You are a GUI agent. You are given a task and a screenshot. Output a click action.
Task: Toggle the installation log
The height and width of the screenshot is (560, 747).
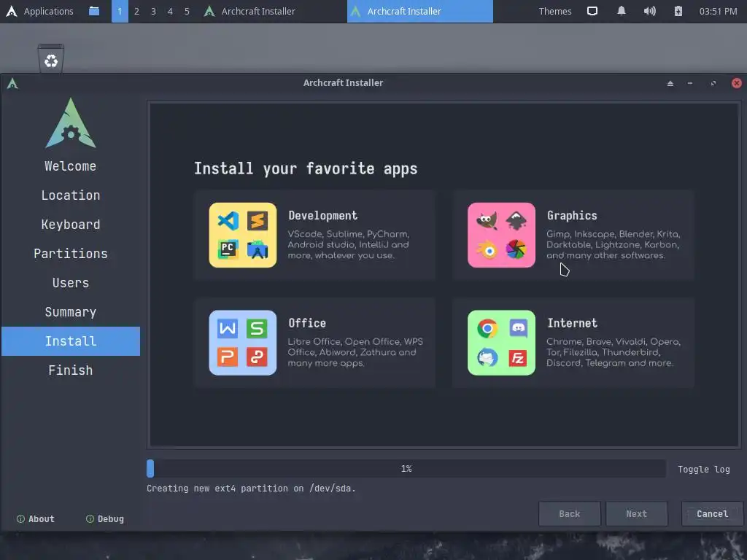click(704, 469)
